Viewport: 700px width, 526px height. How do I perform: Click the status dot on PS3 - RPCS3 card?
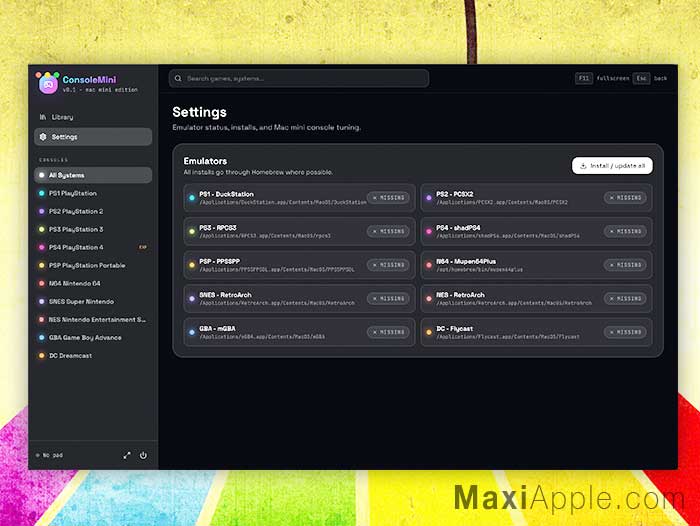pos(192,231)
